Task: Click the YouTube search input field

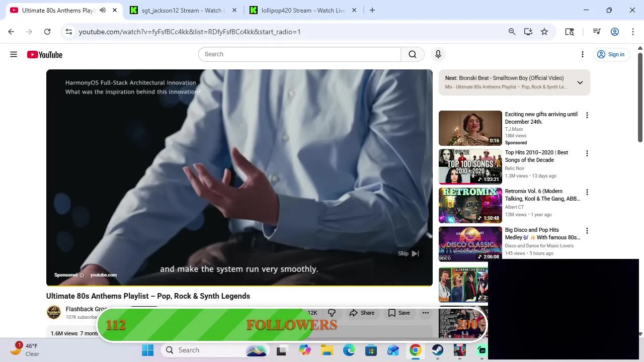Action: tap(299, 54)
